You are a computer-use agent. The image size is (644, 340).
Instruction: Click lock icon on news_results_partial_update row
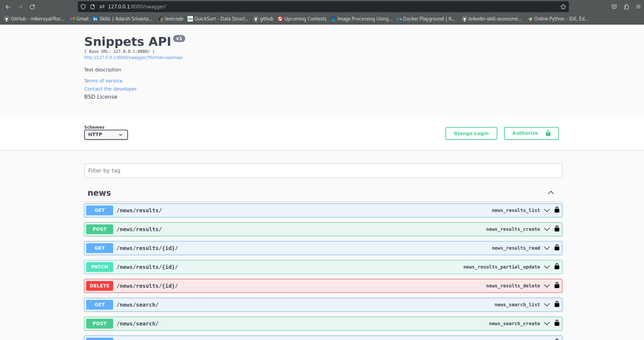[557, 266]
